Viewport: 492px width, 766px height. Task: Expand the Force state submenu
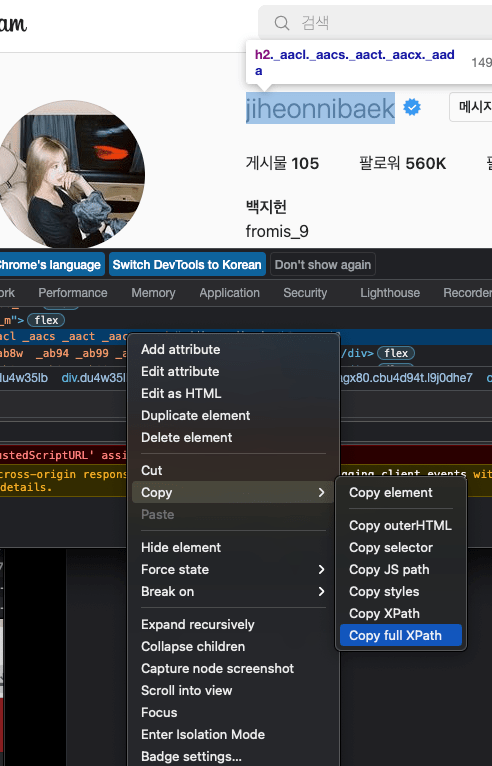click(x=234, y=569)
